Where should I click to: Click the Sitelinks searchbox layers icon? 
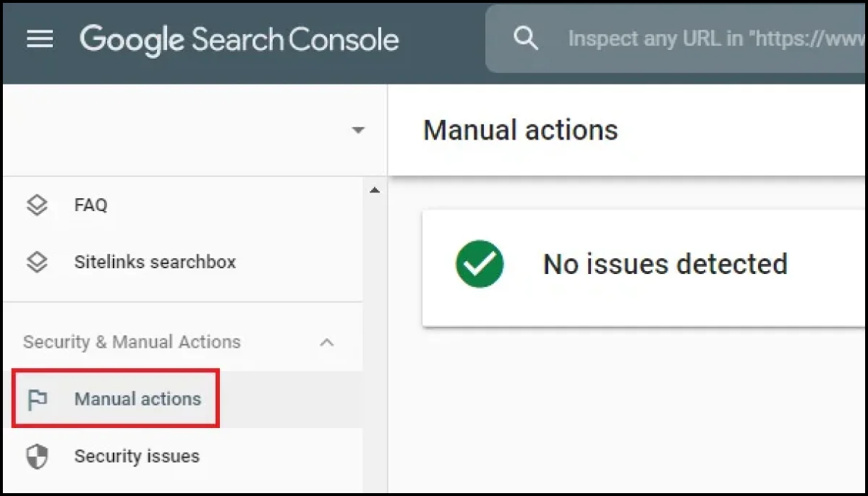(37, 262)
